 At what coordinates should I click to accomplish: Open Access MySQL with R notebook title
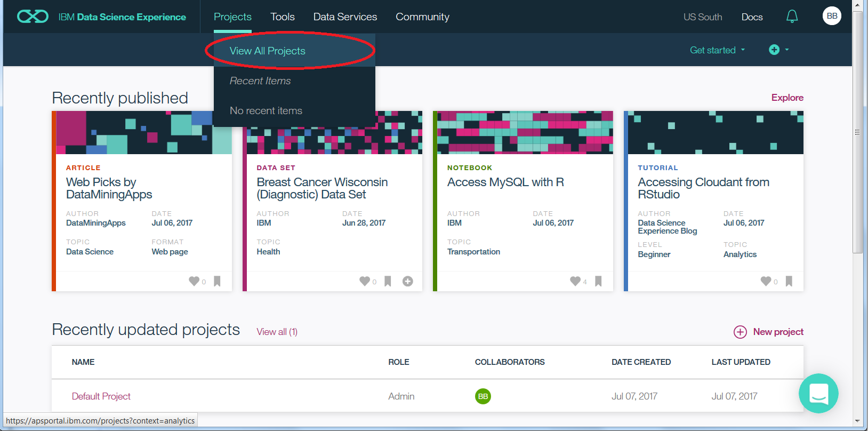point(505,182)
